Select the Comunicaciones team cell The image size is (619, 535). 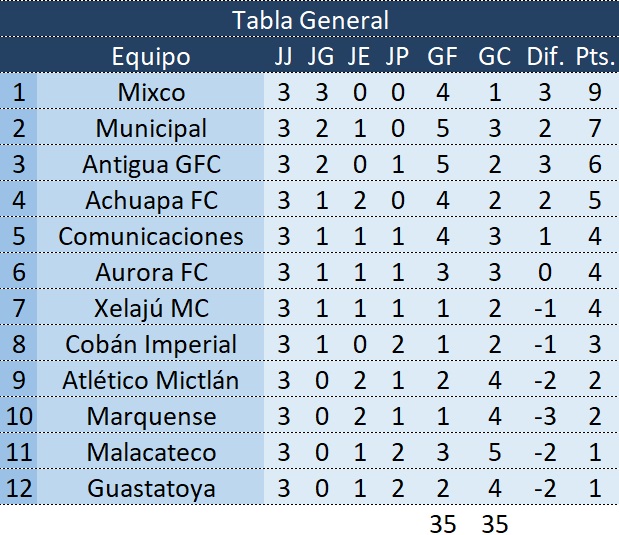click(151, 236)
